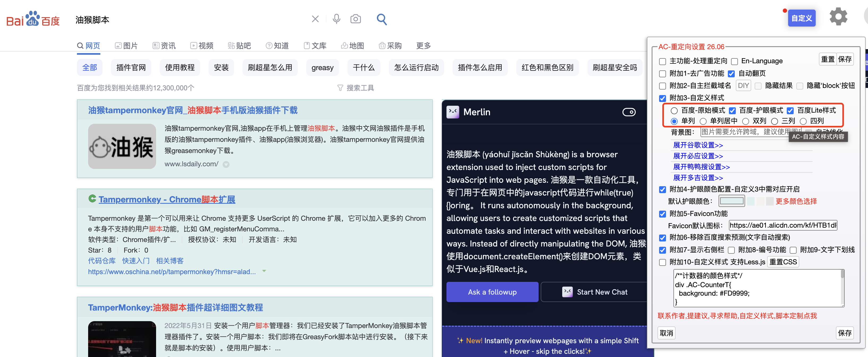The height and width of the screenshot is (357, 868).
Task: Clear the search box with X icon
Action: [x=315, y=19]
